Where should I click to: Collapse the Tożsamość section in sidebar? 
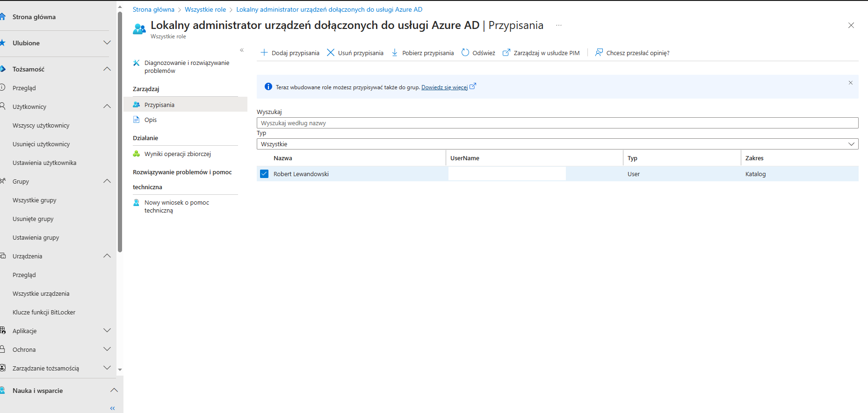click(x=107, y=69)
